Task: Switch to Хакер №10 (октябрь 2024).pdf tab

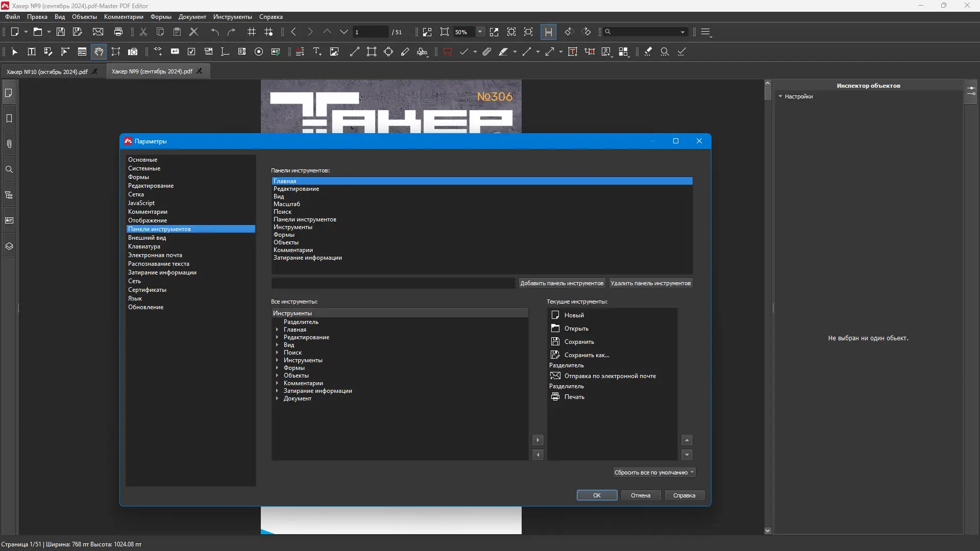Action: pos(47,71)
